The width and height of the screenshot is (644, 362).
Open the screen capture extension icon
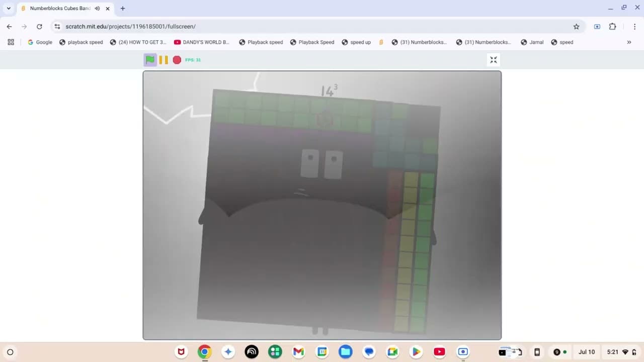click(597, 27)
